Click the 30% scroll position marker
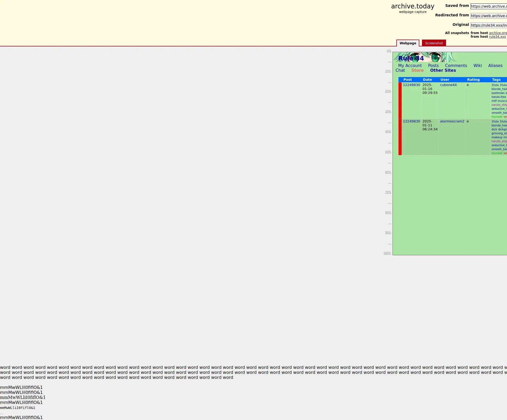Viewport: 507px width, 420px height. point(388,112)
